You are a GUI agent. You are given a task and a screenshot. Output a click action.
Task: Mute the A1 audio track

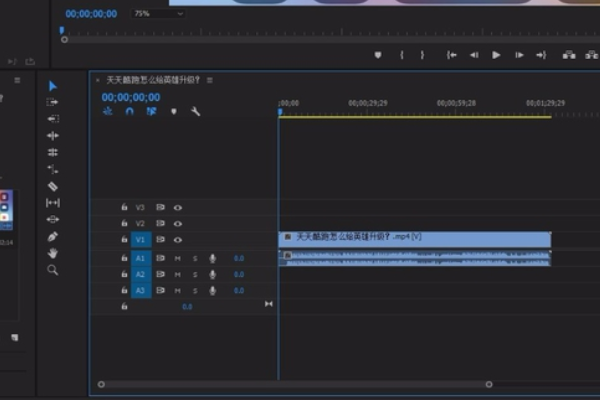pos(178,258)
